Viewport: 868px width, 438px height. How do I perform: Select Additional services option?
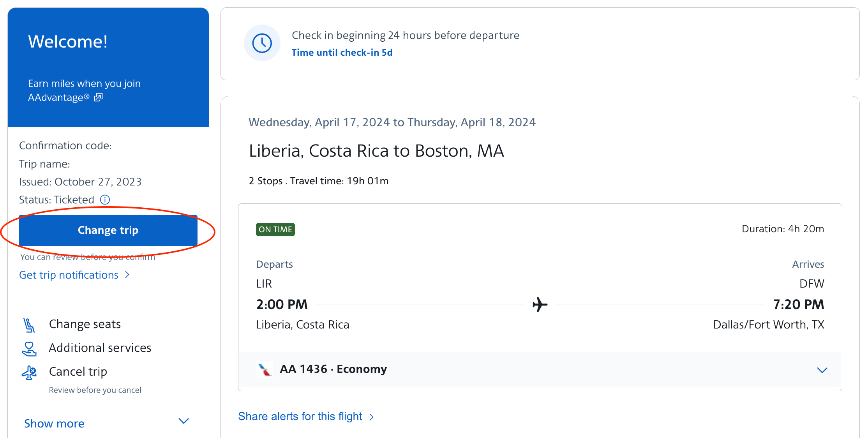100,348
